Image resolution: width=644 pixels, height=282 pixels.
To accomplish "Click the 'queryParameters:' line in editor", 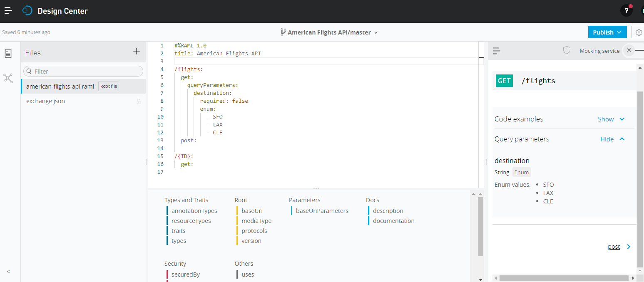I will click(213, 85).
